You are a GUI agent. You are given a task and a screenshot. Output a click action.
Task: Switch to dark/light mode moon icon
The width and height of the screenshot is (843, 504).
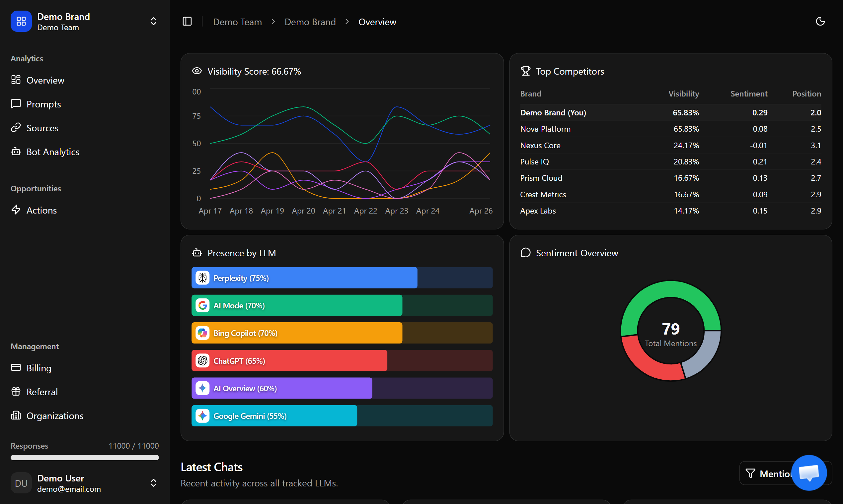pos(820,22)
